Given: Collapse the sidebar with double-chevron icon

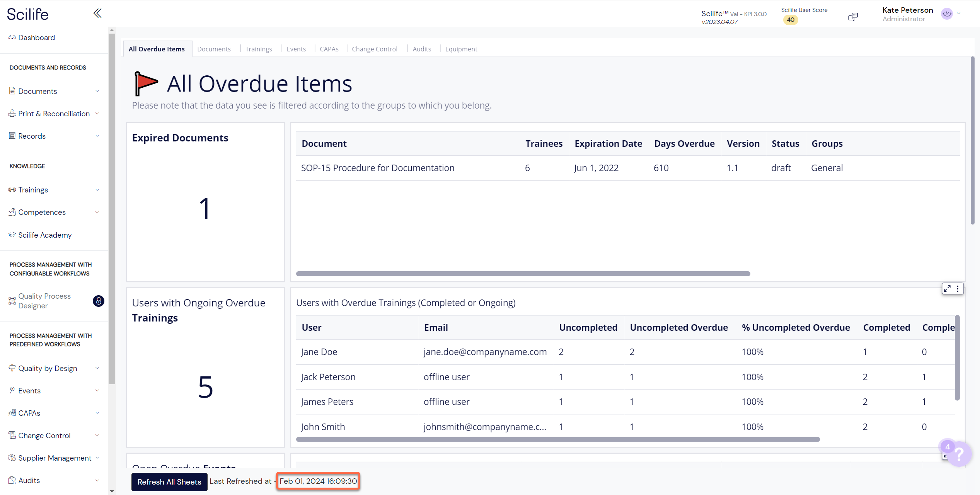Looking at the screenshot, I should tap(97, 14).
